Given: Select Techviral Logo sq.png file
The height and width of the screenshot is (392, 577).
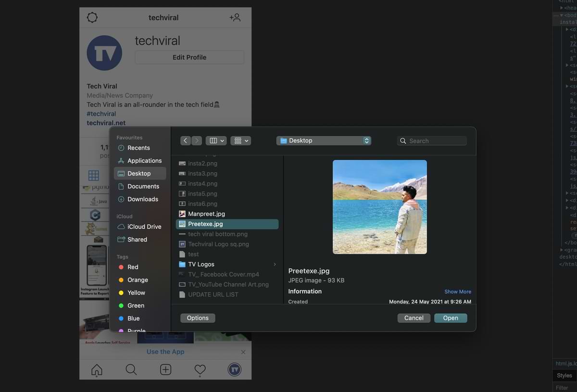Looking at the screenshot, I should point(227,244).
